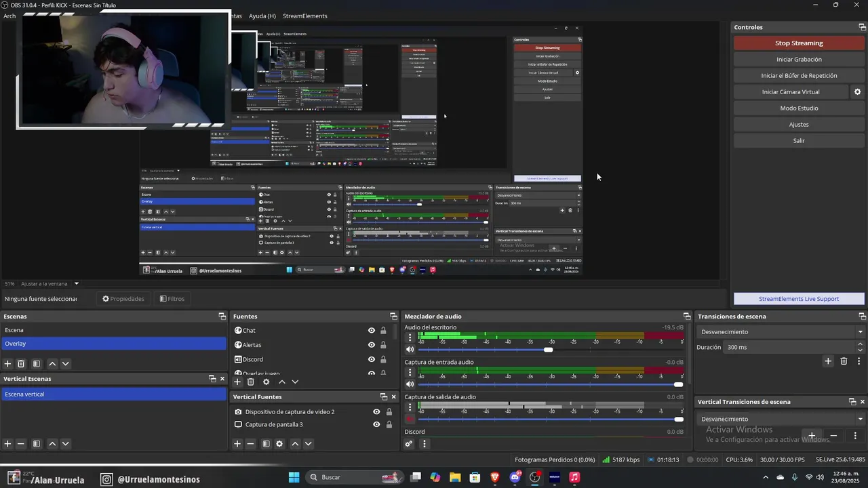Viewport: 868px width, 488px height.
Task: Open Vertical Transiciones Desvanecimiento dropdown
Action: pyautogui.click(x=780, y=419)
